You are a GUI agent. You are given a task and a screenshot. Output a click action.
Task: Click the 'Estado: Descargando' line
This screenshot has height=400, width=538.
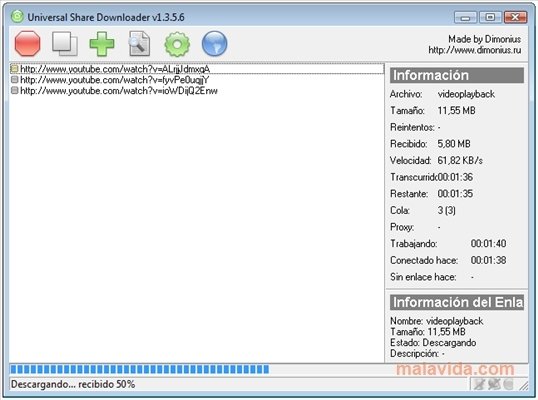coord(433,343)
